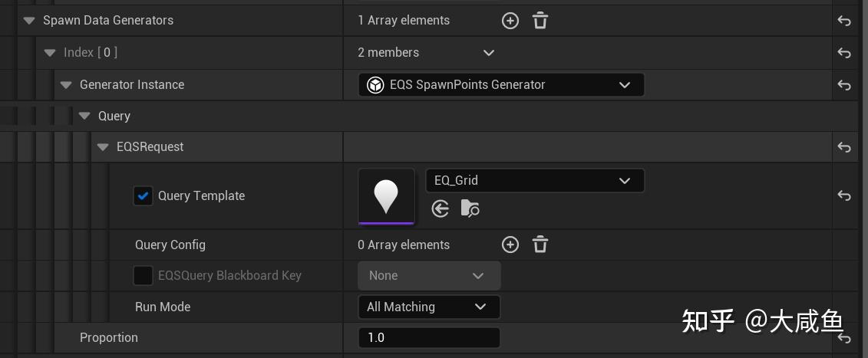
Task: Remove all Query Config array elements
Action: (x=540, y=245)
